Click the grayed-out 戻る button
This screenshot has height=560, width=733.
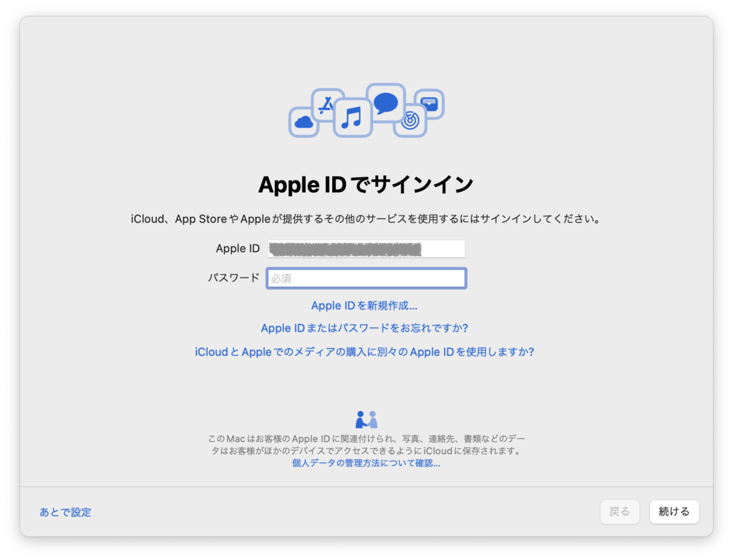click(619, 511)
